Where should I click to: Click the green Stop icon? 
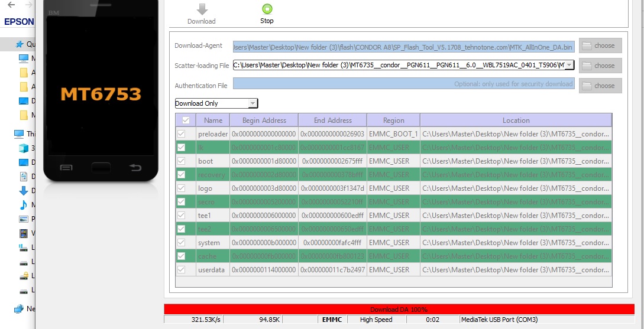pos(267,9)
